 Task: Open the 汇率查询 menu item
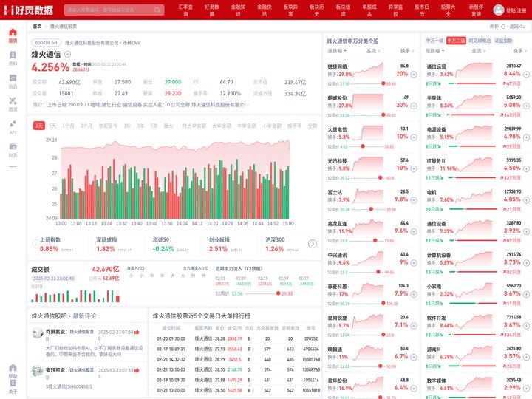185,10
